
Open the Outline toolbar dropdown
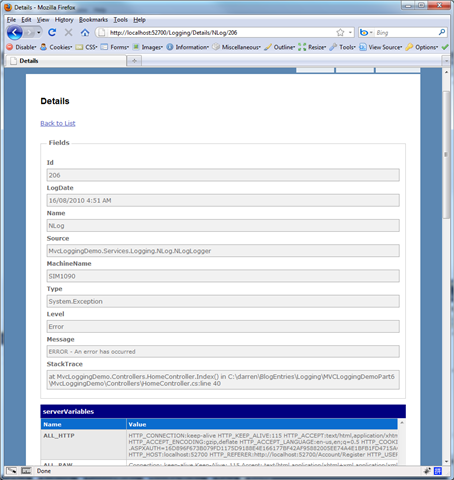[280, 47]
